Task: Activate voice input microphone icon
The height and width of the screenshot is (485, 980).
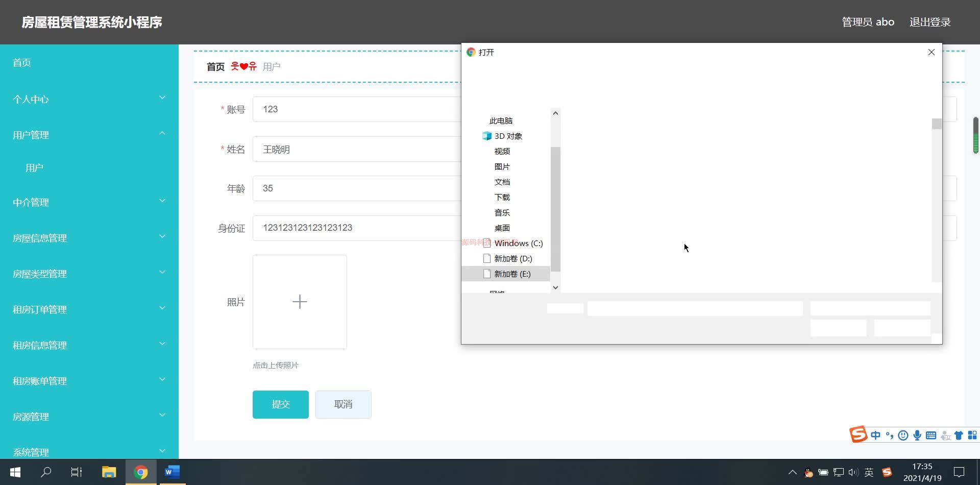Action: [x=917, y=435]
